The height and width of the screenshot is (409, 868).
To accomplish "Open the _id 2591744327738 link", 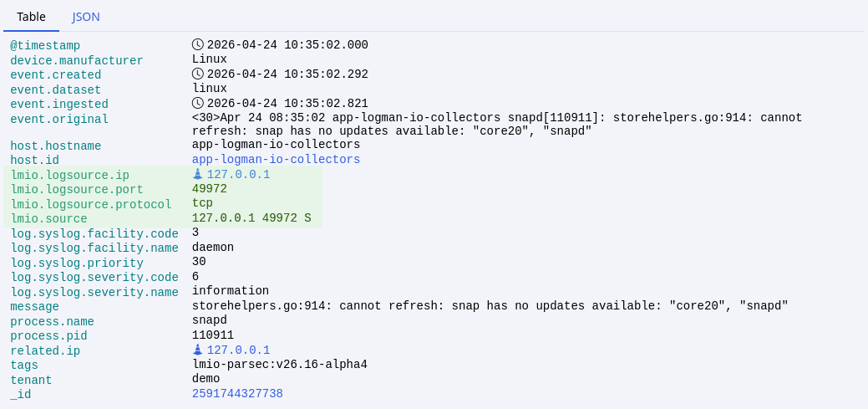I will click(237, 393).
